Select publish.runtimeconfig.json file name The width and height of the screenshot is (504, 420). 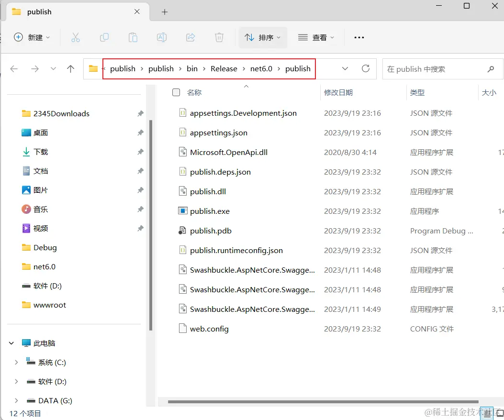236,250
